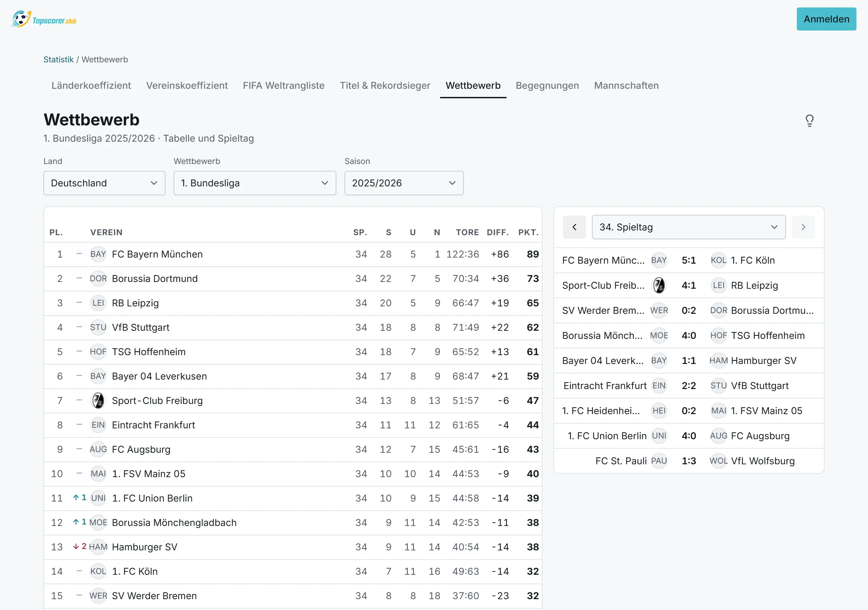Open the 34. Spieltag matchday dropdown
Image resolution: width=868 pixels, height=610 pixels.
(x=688, y=227)
